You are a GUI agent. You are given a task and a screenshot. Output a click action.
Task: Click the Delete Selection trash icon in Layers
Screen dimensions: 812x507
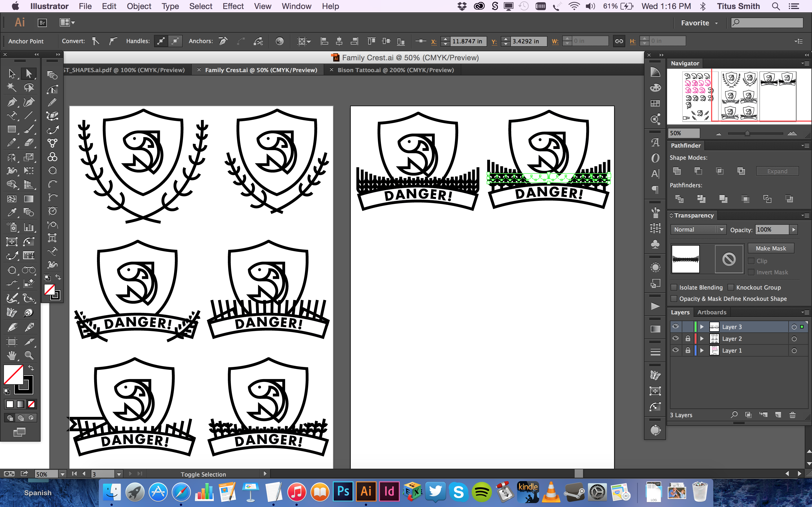point(792,415)
